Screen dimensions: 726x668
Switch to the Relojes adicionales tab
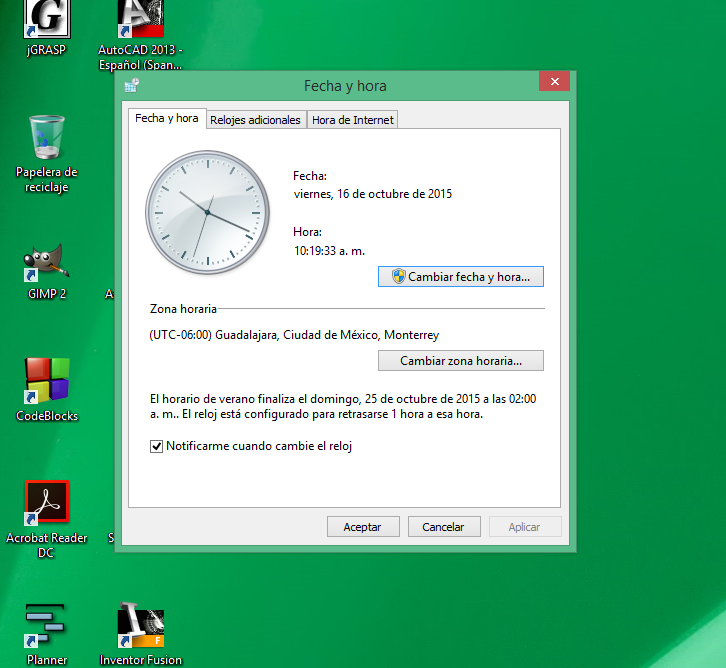(x=255, y=120)
